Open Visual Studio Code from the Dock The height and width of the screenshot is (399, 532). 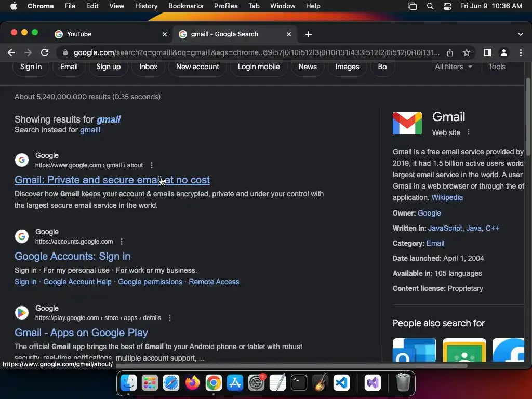pyautogui.click(x=341, y=383)
